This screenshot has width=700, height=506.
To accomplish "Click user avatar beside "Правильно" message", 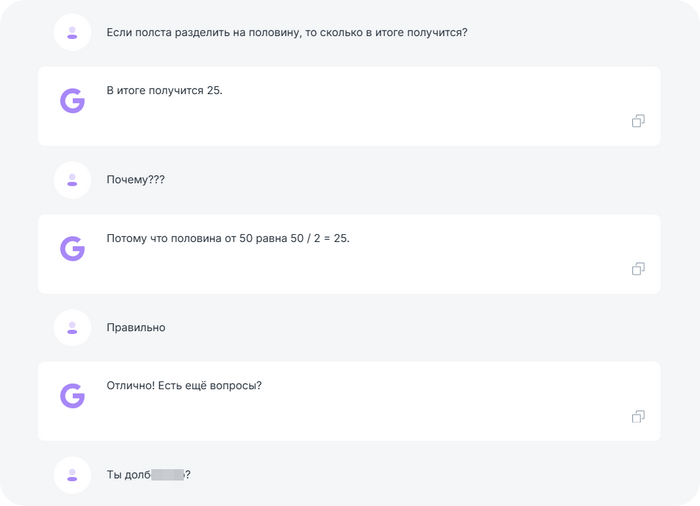I will pyautogui.click(x=72, y=327).
